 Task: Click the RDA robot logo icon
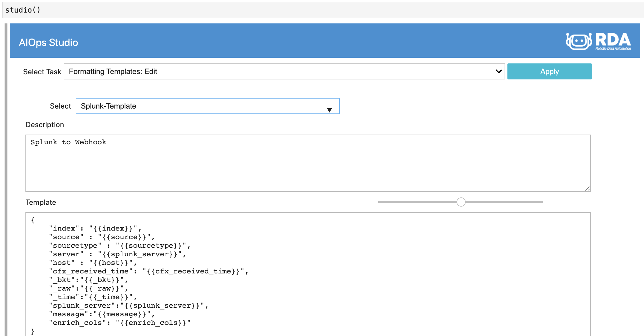pyautogui.click(x=579, y=41)
